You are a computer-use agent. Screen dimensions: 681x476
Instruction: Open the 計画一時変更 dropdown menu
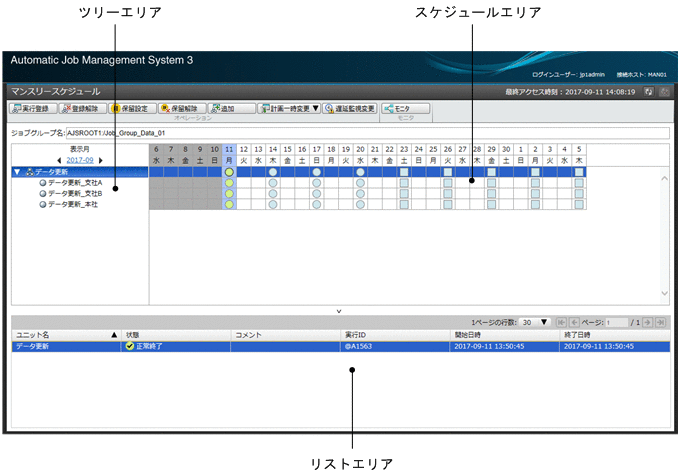pos(289,109)
